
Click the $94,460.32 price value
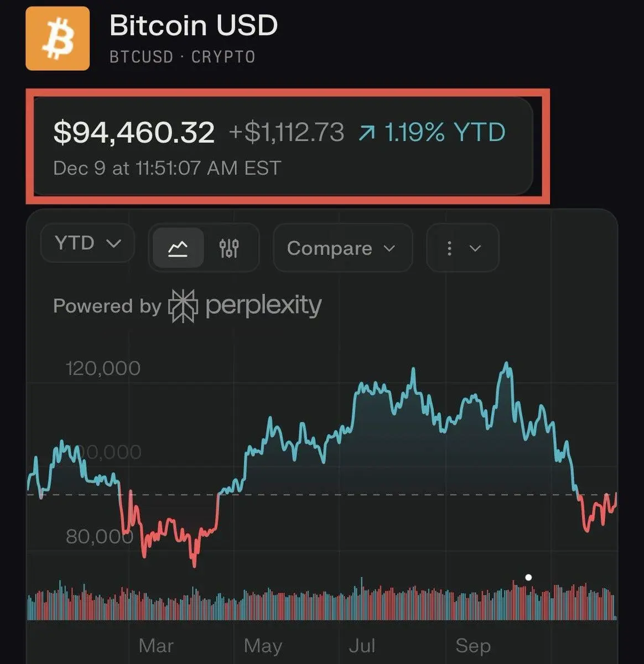[x=134, y=133]
